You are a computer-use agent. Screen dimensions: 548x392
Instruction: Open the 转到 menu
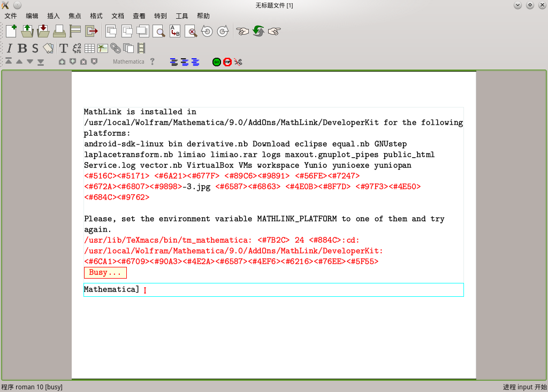(161, 16)
